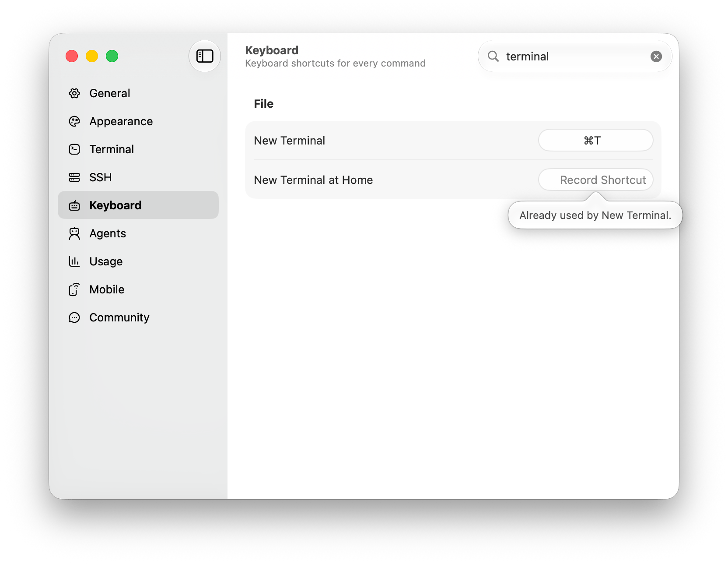Switch to Appearance settings
The height and width of the screenshot is (564, 728).
coord(138,121)
